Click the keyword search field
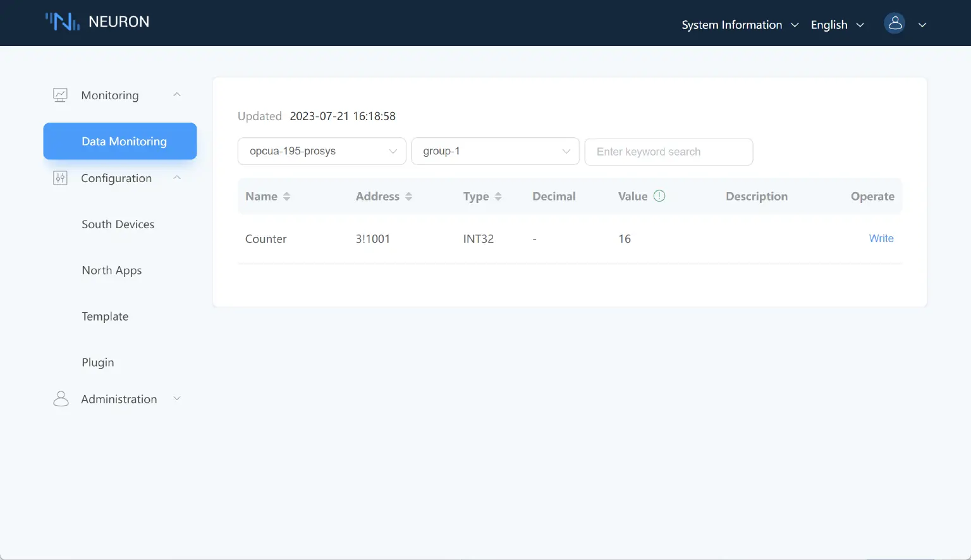The height and width of the screenshot is (560, 971). (x=668, y=152)
